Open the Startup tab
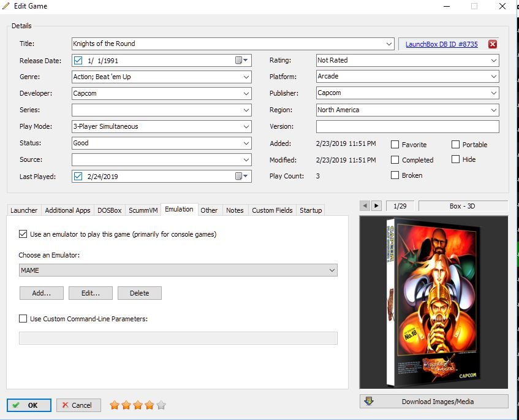This screenshot has height=420, width=519. coord(311,210)
